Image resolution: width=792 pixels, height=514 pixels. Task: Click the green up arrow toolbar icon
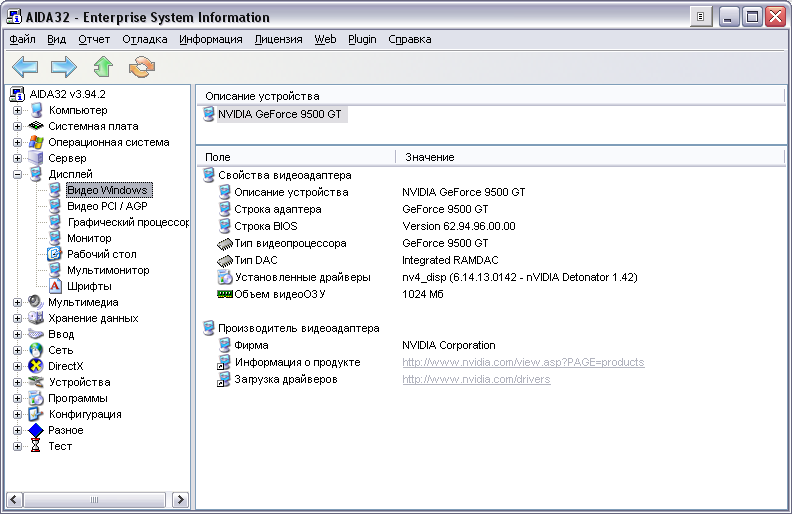(x=103, y=67)
